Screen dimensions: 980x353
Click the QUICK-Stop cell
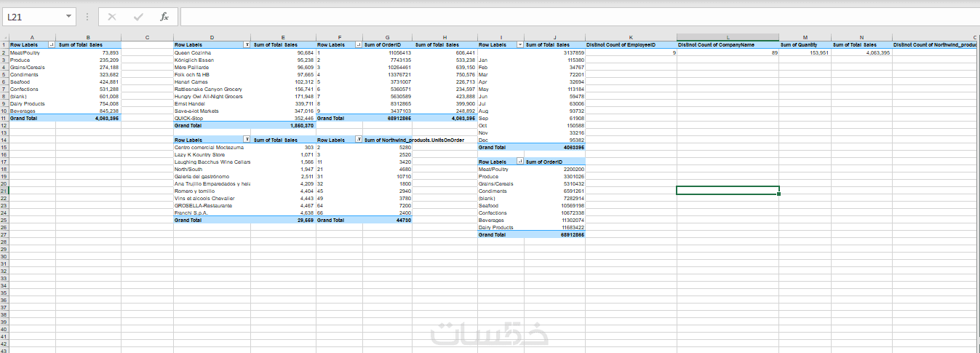point(212,118)
